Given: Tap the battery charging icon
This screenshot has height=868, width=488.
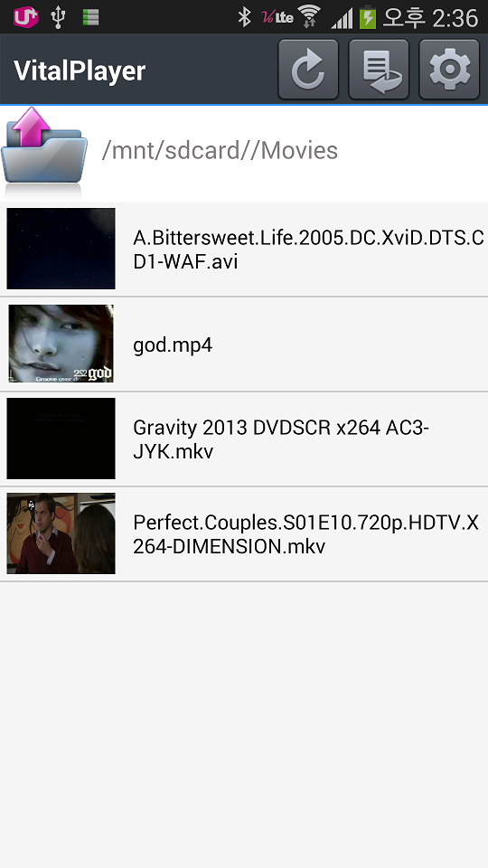Looking at the screenshot, I should [368, 16].
